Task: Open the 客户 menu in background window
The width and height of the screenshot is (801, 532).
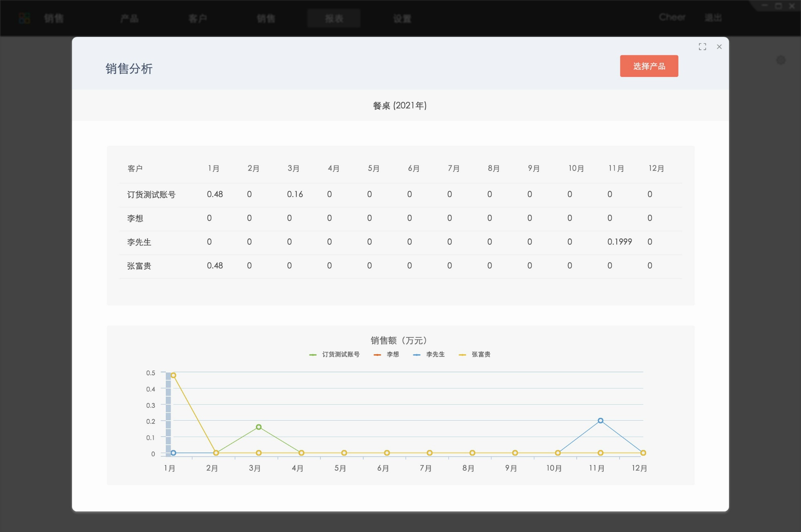Action: [198, 18]
